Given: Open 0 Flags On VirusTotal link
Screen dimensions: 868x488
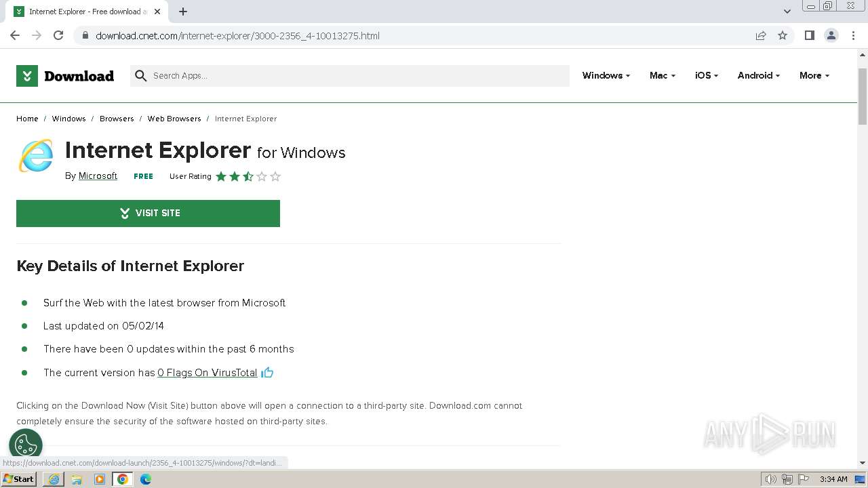Looking at the screenshot, I should pyautogui.click(x=208, y=373).
